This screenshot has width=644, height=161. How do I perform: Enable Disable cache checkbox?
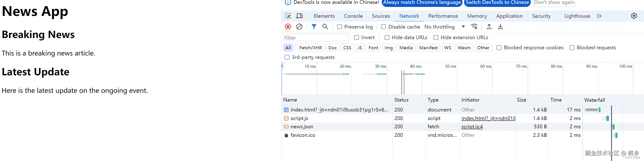(384, 27)
